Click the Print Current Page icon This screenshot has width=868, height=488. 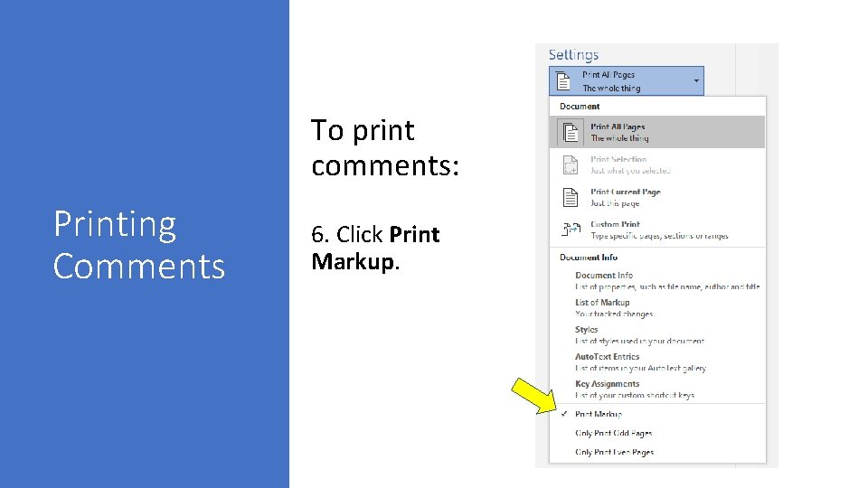pyautogui.click(x=571, y=198)
